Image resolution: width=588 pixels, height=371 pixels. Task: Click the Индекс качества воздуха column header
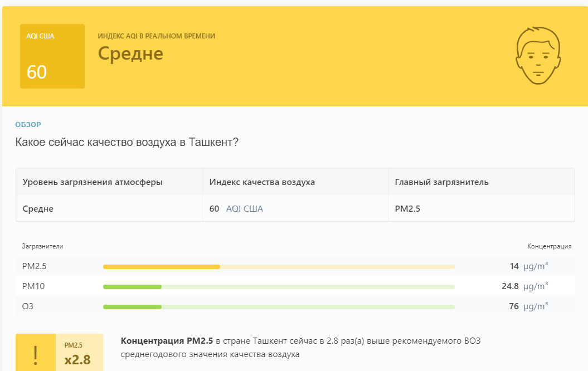click(262, 182)
